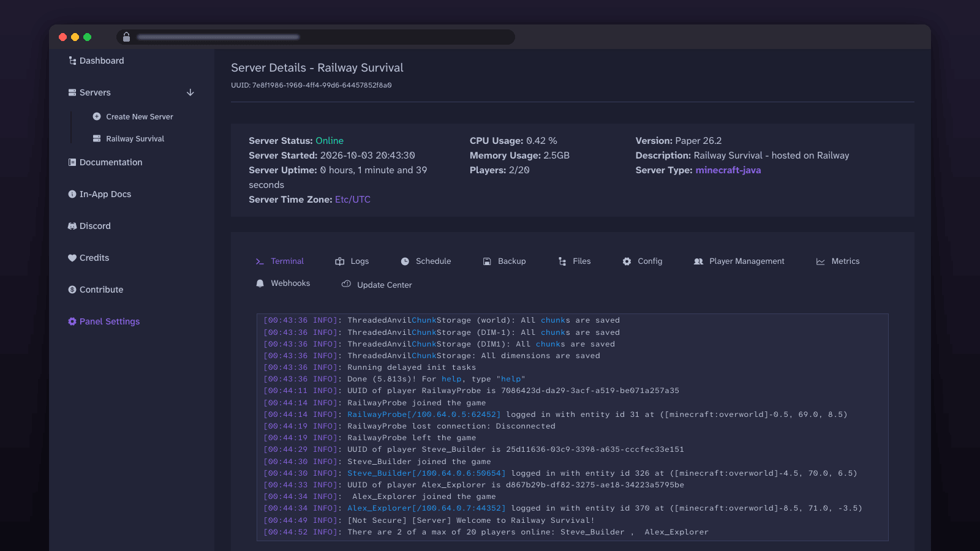The width and height of the screenshot is (980, 551).
Task: Click the Etc/UTC time zone link
Action: [x=353, y=200]
